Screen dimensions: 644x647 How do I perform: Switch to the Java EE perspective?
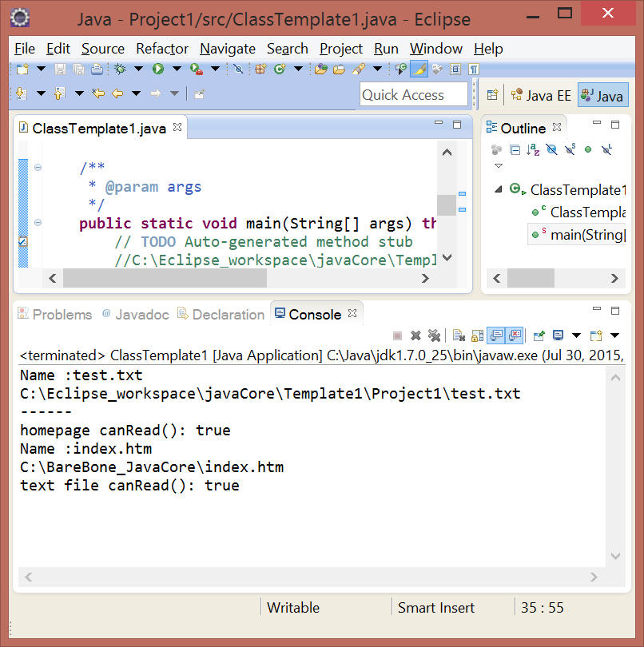pos(541,96)
